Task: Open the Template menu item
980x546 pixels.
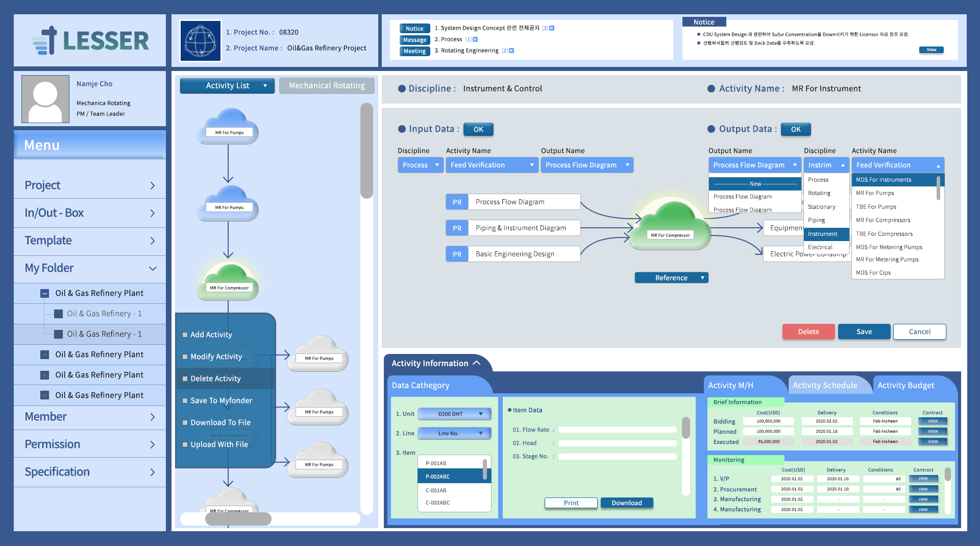Action: click(89, 241)
